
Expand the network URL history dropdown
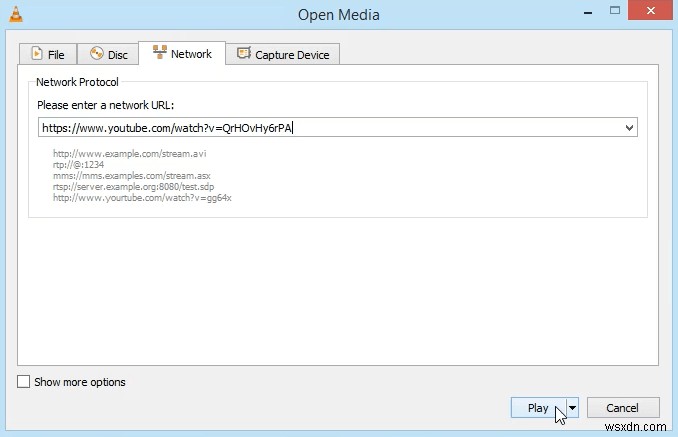pyautogui.click(x=629, y=128)
